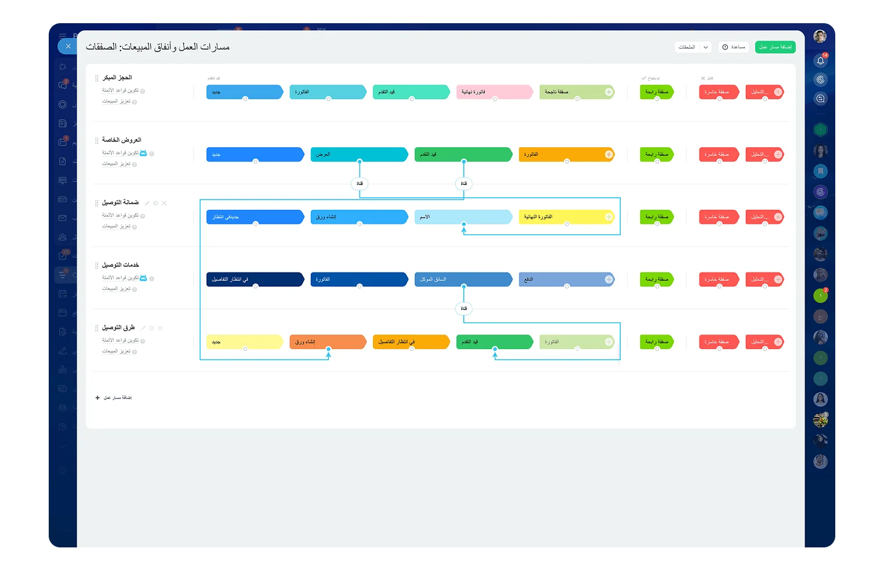Open the notifications bell icon
This screenshot has height=588, width=884.
click(820, 60)
